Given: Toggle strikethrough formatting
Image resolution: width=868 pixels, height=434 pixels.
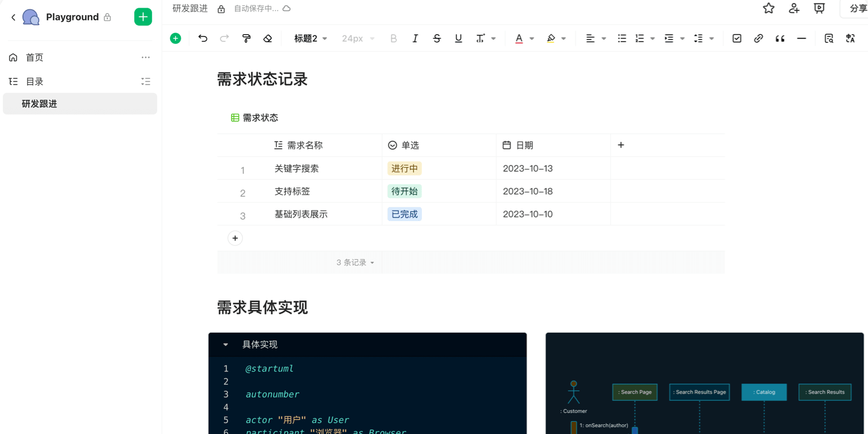Looking at the screenshot, I should coord(437,38).
